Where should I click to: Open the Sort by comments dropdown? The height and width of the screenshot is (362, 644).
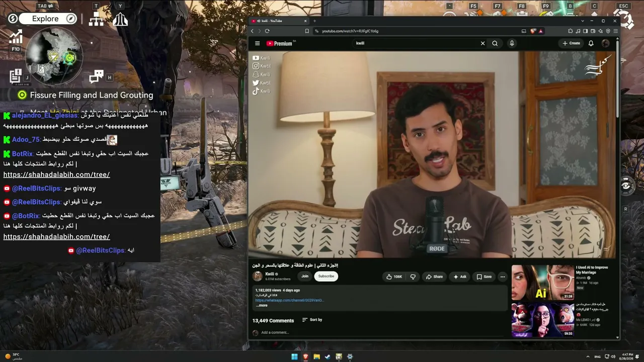click(312, 320)
